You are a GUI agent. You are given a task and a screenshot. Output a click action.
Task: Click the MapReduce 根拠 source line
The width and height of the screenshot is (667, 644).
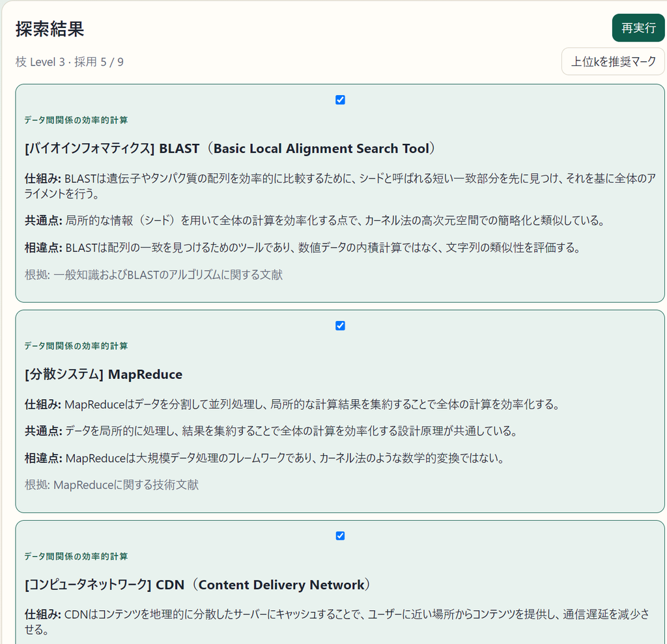click(111, 485)
